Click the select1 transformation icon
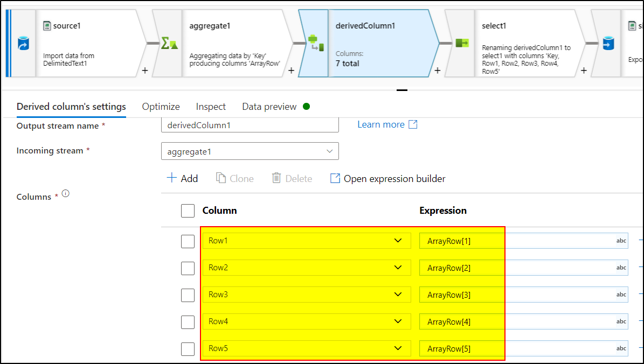Image resolution: width=644 pixels, height=364 pixels. click(x=462, y=43)
